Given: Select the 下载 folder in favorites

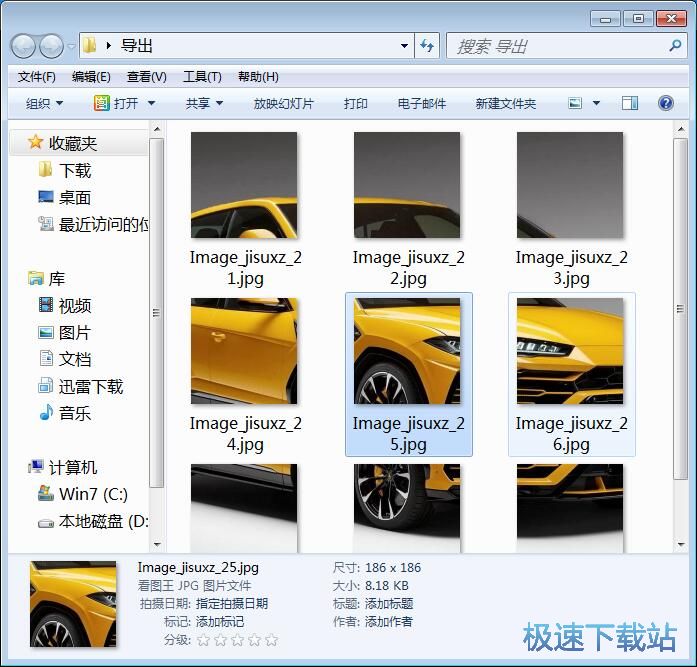Looking at the screenshot, I should 74,171.
